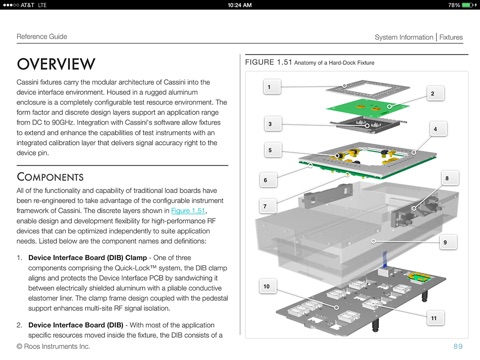Viewport: 480px width, 360px height.
Task: Tap callout label 6 on the figure
Action: click(x=268, y=180)
